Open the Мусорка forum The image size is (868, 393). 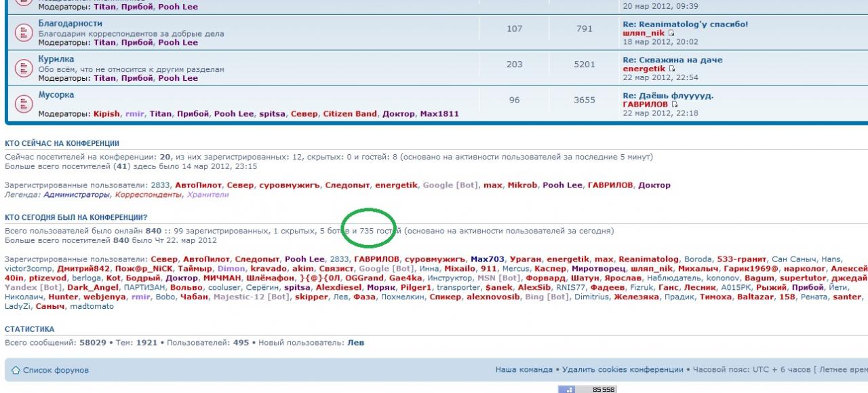[x=56, y=95]
